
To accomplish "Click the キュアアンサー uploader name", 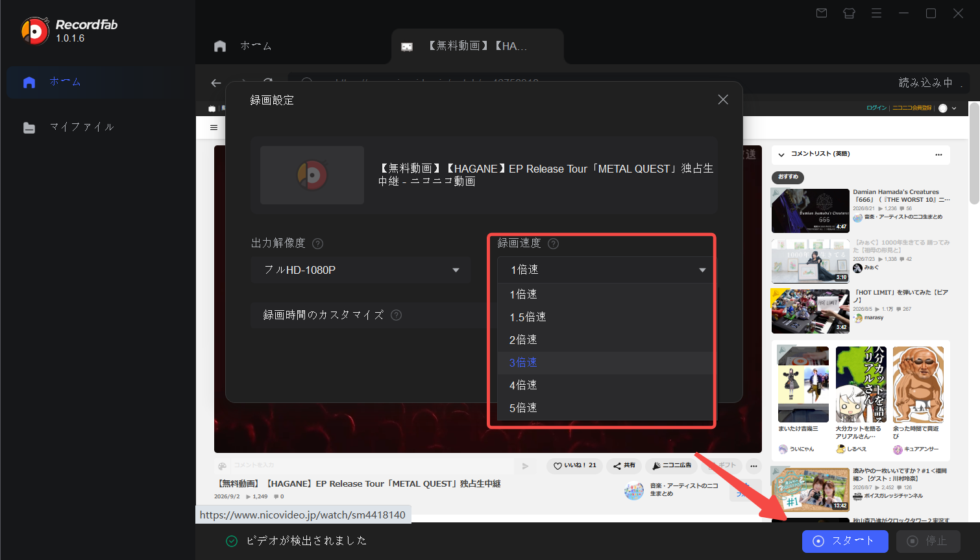I will click(921, 449).
